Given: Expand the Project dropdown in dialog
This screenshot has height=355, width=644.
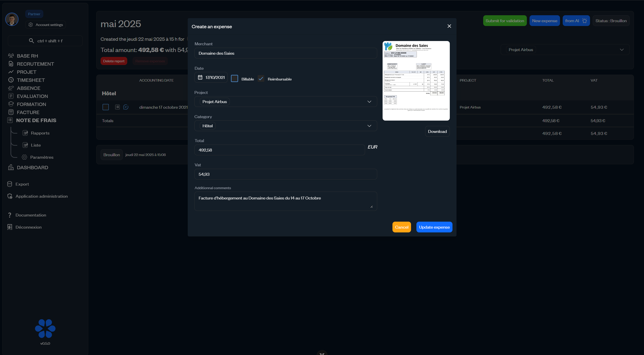Looking at the screenshot, I should coord(286,102).
